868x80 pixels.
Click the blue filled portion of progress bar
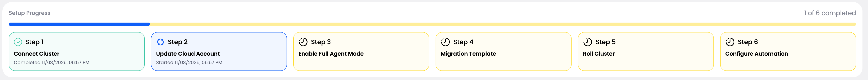pos(79,24)
